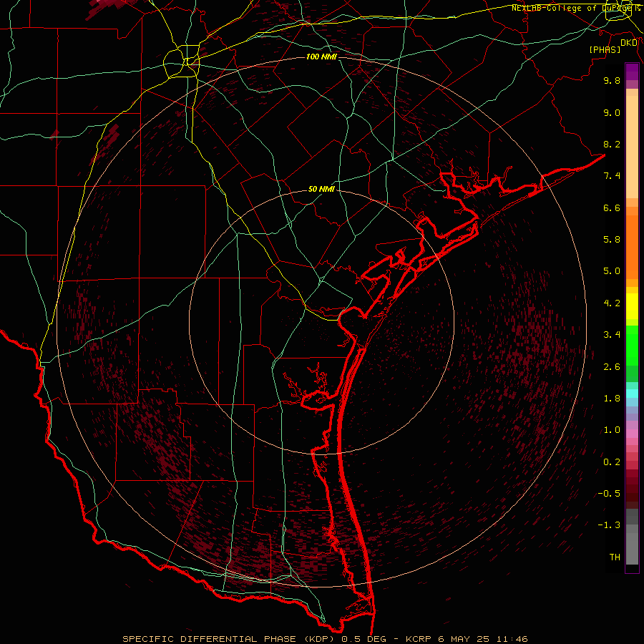Click the 5.0 value on the color scale
The image size is (644, 644).
[x=612, y=271]
